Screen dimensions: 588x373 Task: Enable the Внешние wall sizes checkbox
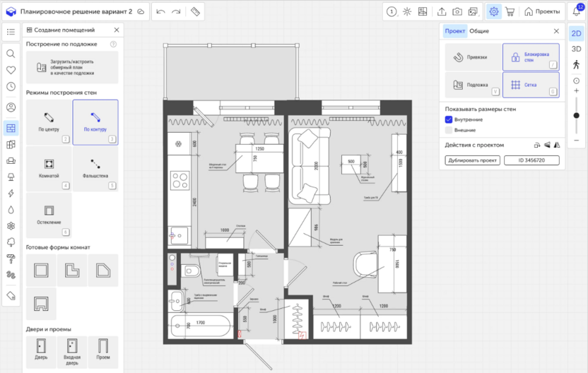click(449, 130)
